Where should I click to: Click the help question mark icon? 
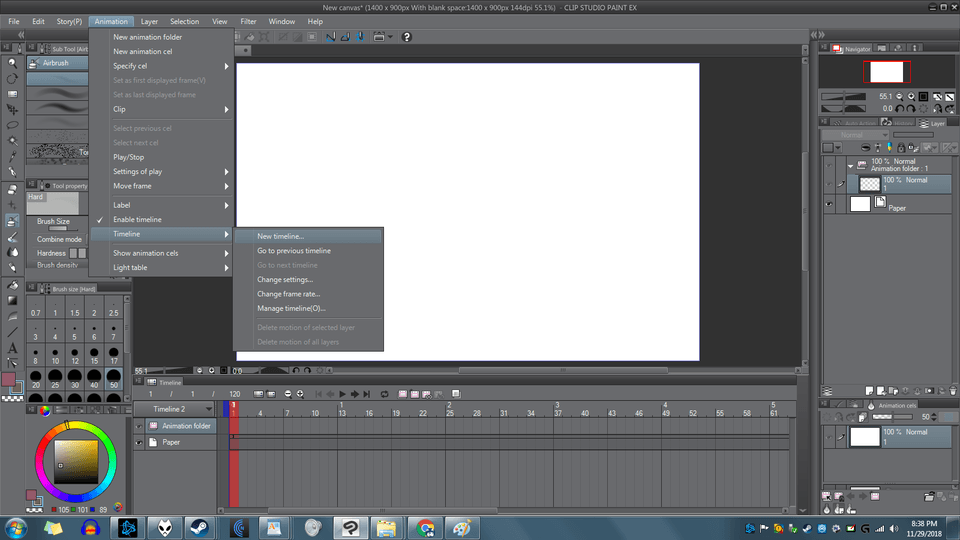tap(407, 37)
